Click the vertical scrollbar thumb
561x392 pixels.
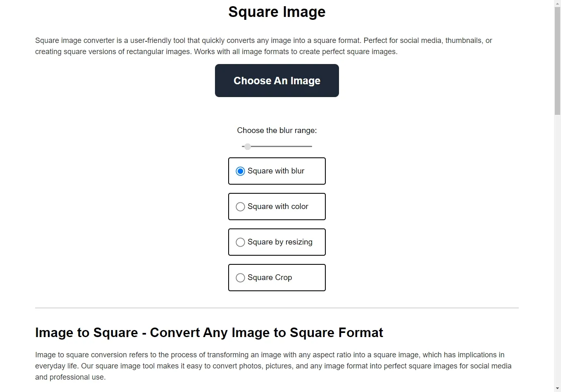(557, 61)
